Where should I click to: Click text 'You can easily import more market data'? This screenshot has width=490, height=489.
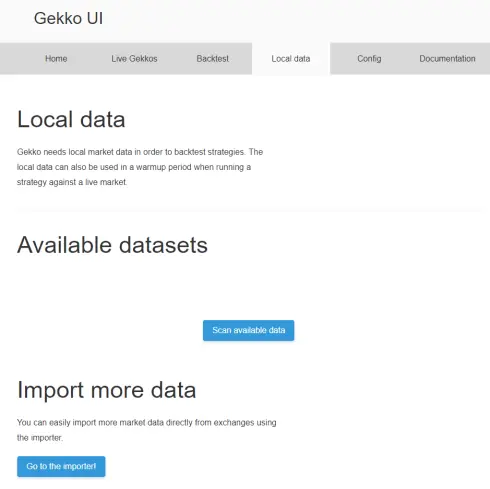(x=147, y=430)
